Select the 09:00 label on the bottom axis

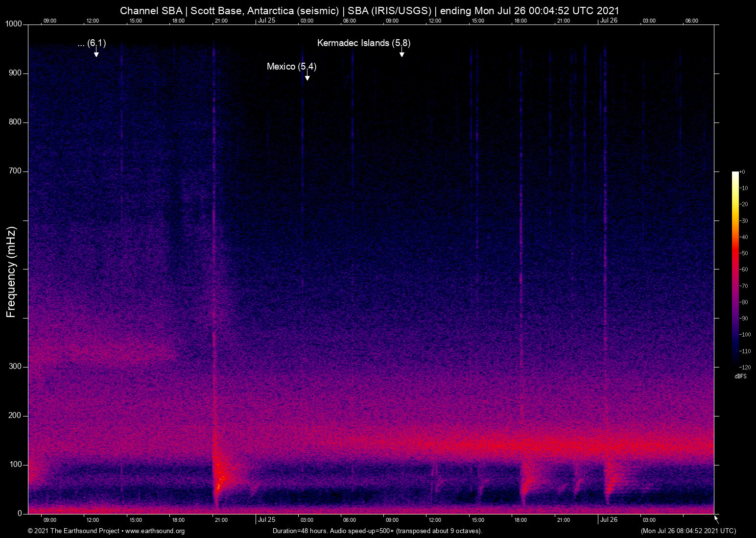click(x=49, y=520)
